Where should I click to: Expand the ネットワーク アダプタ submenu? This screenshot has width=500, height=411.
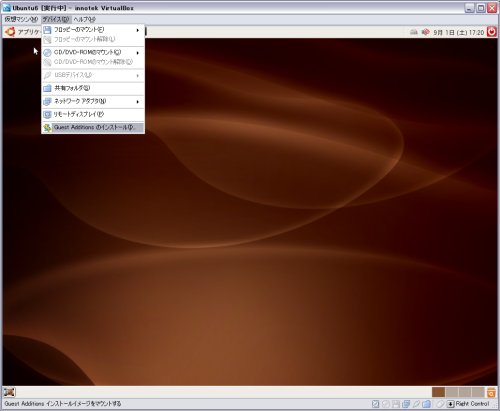click(93, 101)
